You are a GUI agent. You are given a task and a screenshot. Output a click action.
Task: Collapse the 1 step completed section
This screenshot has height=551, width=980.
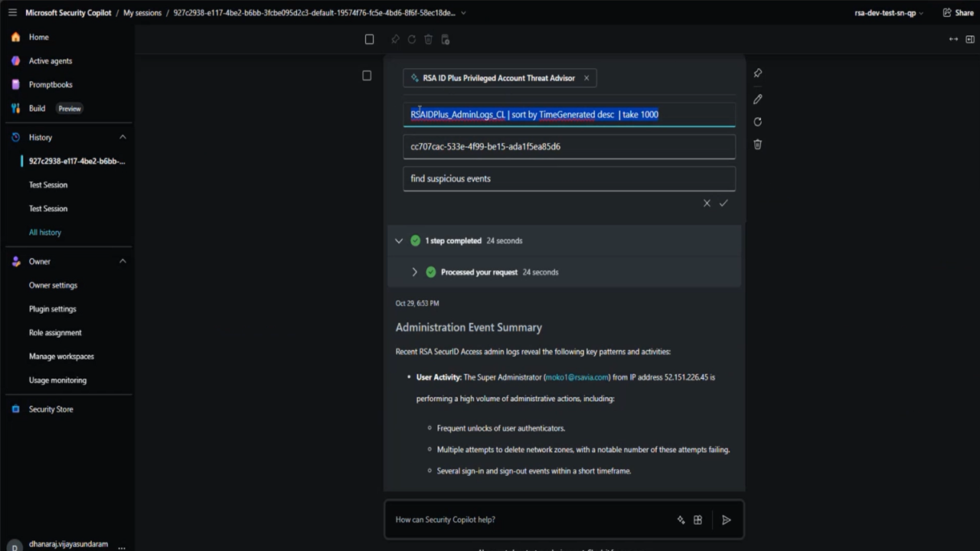[399, 240]
